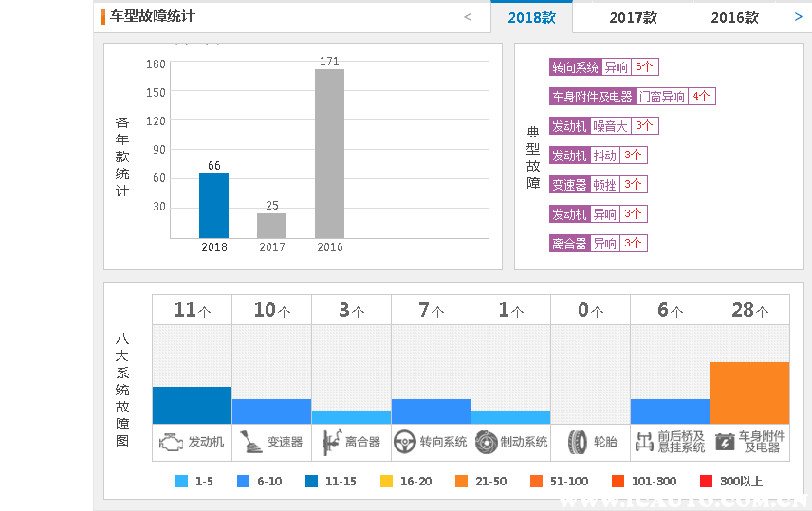Click the engine (发动机) system icon
This screenshot has width=812, height=511.
pyautogui.click(x=172, y=442)
